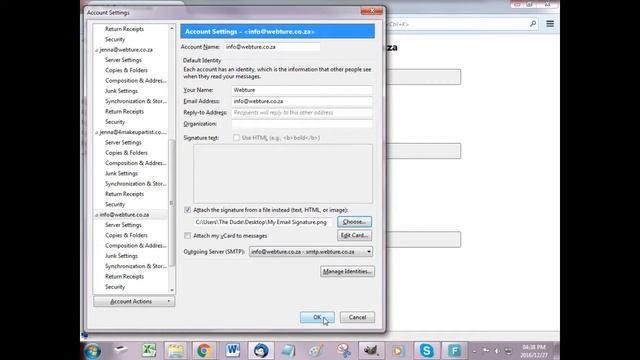Screen dimensions: 640x360
Task: Click the Email Address field
Action: pos(302,101)
